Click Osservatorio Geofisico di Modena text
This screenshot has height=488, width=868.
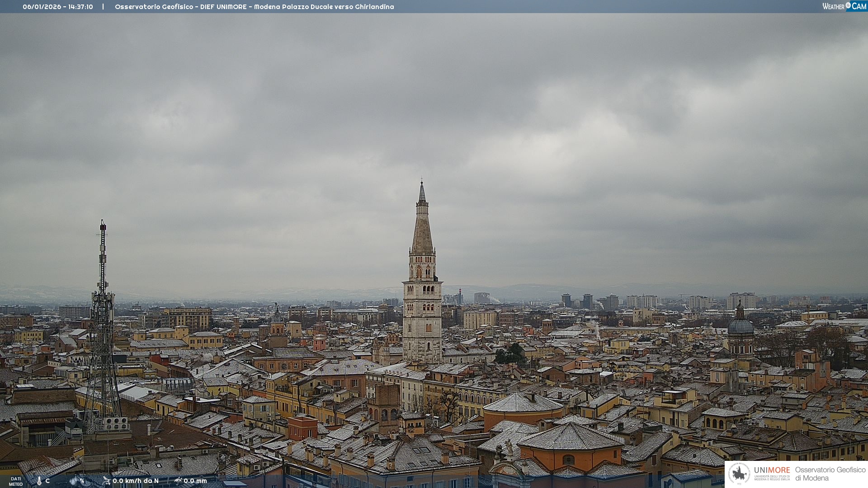830,474
